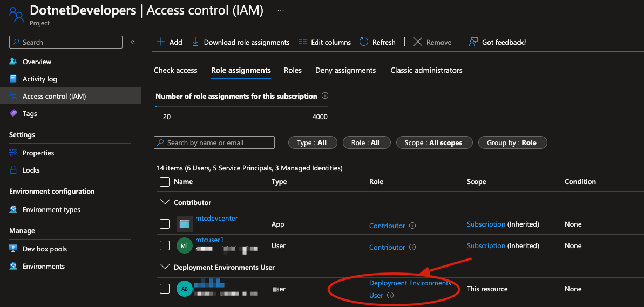This screenshot has width=644, height=307.
Task: Switch to the Deny assignments tab
Action: point(345,70)
